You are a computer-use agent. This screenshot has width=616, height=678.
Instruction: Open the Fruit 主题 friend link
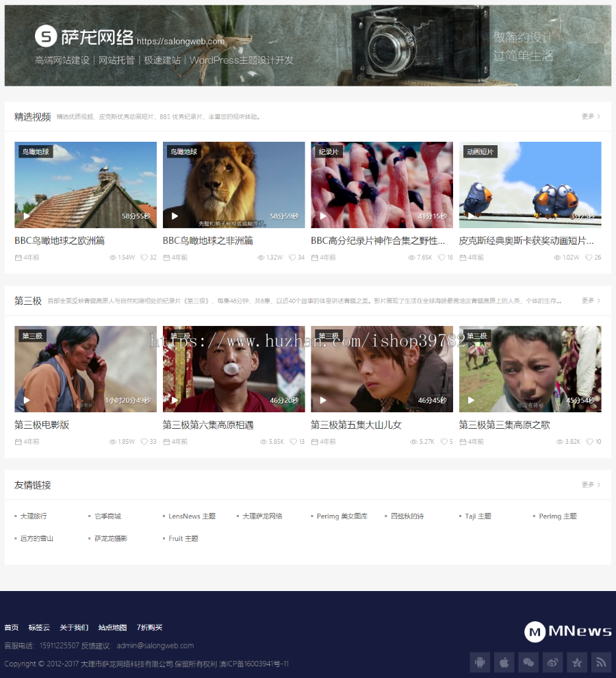[183, 538]
